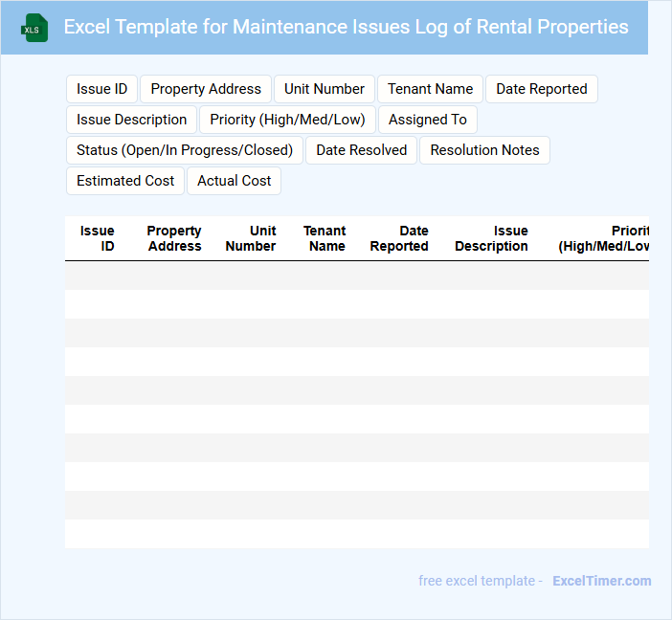Open the ExcelTimer.com link
672x620 pixels.
(601, 581)
